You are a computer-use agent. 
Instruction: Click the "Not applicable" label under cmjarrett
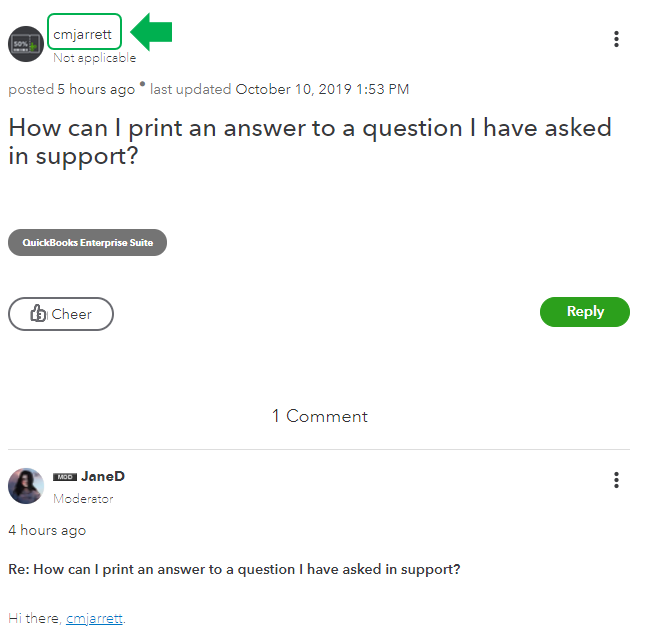pos(94,58)
